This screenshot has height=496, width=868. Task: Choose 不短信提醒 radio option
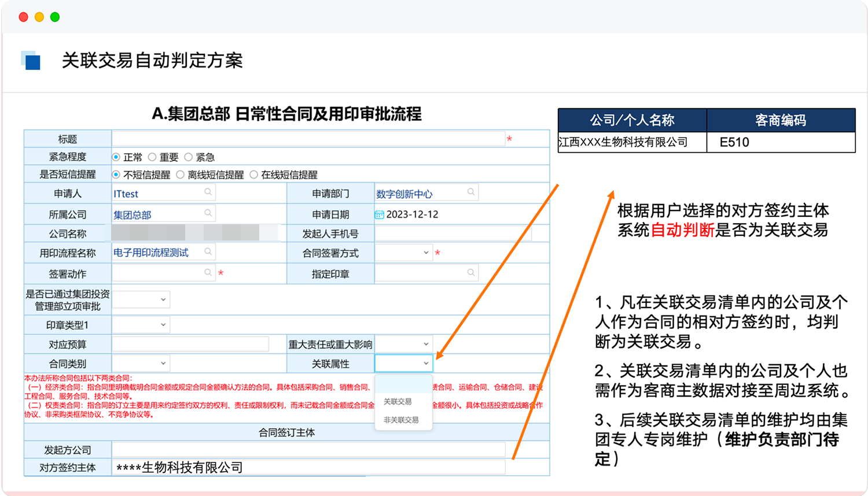pyautogui.click(x=116, y=174)
